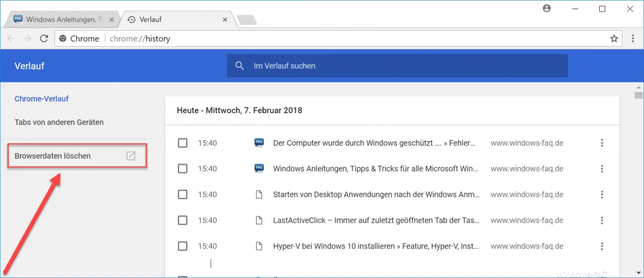Click www.windows-faq.de beside 'Der Computer wurde' entry
The width and height of the screenshot is (644, 278).
(x=527, y=143)
